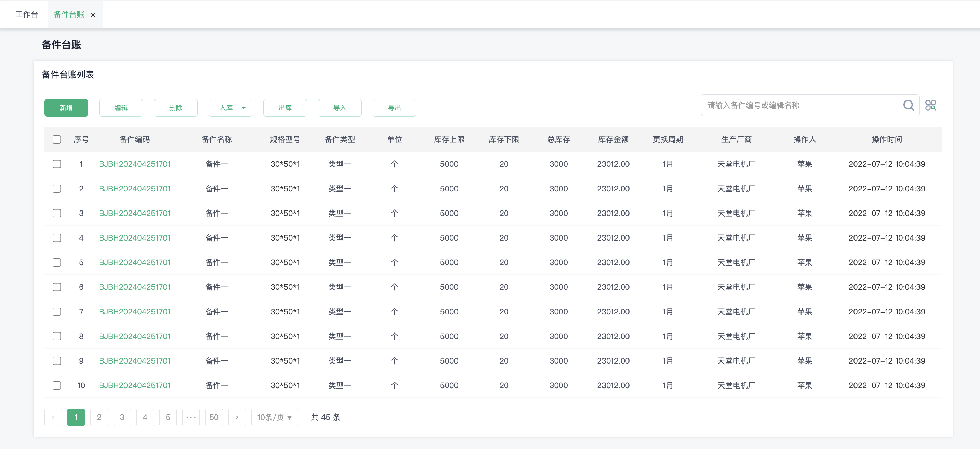Tick the checkbox for row 10
This screenshot has width=980, height=449.
click(57, 385)
